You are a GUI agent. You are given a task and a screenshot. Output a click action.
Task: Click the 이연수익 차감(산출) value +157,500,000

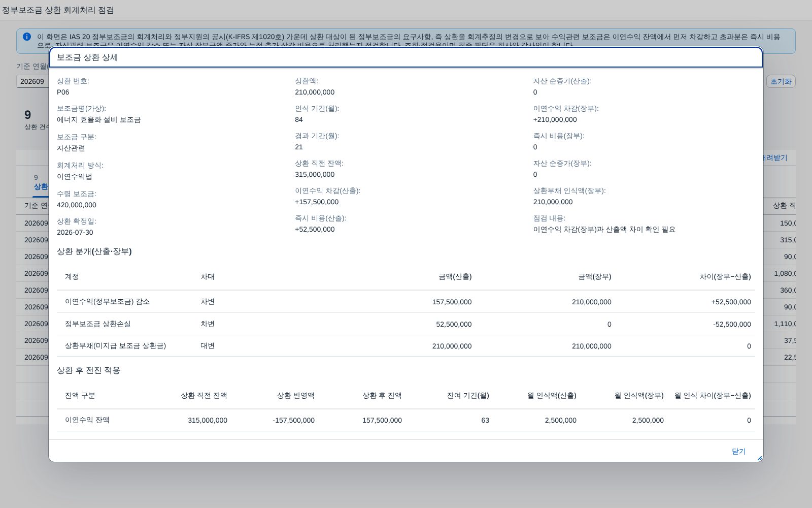click(317, 202)
